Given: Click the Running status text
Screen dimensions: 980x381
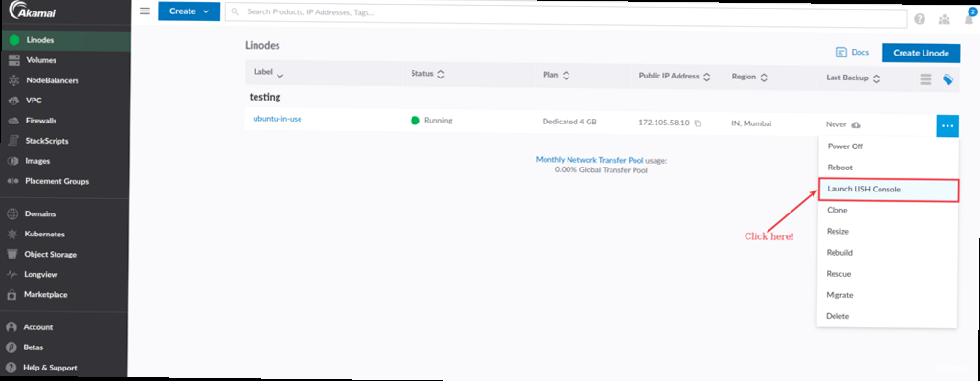Looking at the screenshot, I should point(438,120).
